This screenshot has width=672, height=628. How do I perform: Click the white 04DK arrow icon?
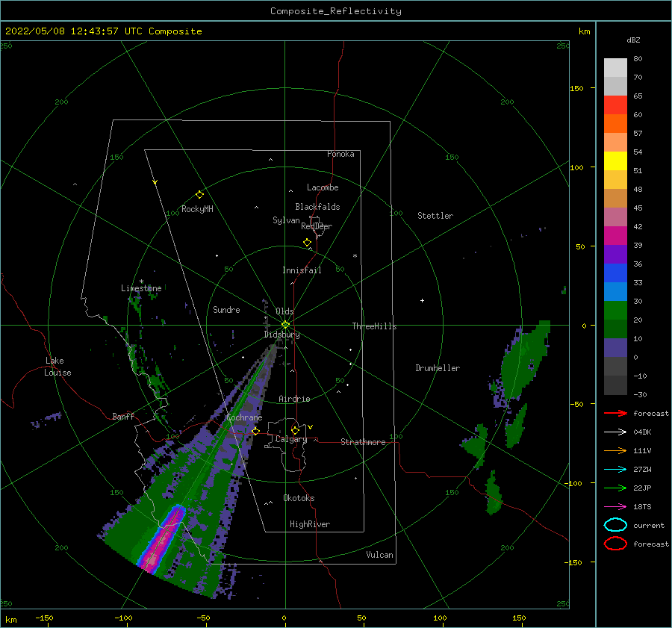pos(615,432)
